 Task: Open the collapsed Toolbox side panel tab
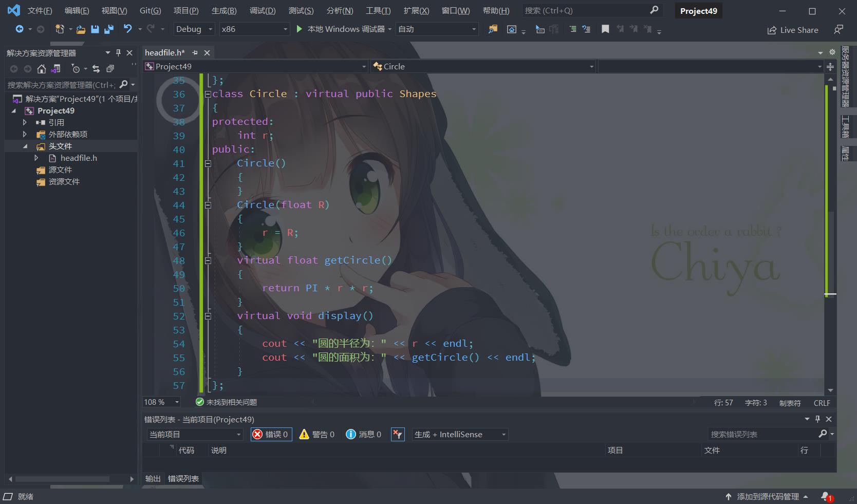pos(846,126)
